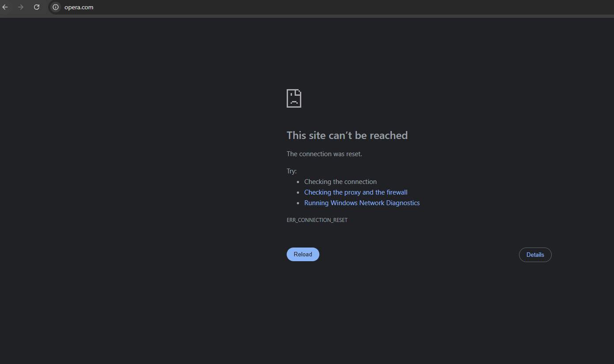This screenshot has width=614, height=364.
Task: Launch Running Windows Network Diagnostics link
Action: click(362, 203)
